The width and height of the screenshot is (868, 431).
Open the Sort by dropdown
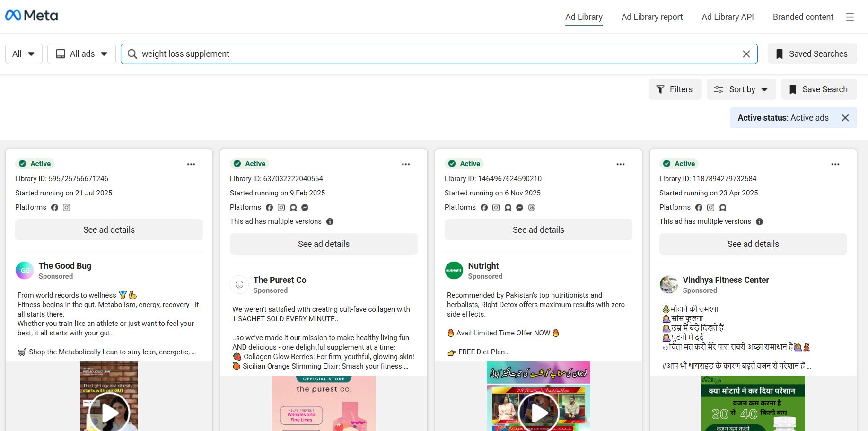741,89
